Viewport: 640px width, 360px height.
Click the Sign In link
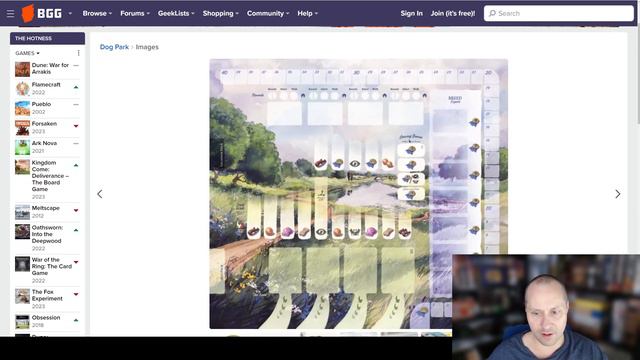click(411, 13)
